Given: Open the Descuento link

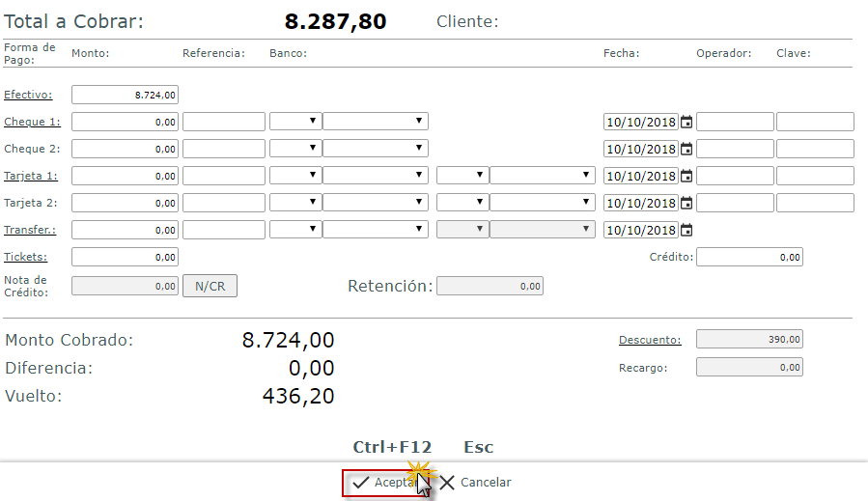Looking at the screenshot, I should 650,340.
